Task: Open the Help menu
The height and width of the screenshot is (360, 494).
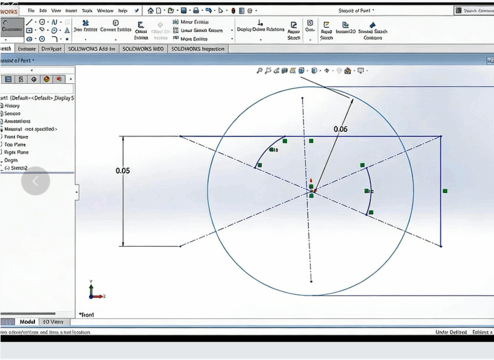Action: [x=123, y=11]
